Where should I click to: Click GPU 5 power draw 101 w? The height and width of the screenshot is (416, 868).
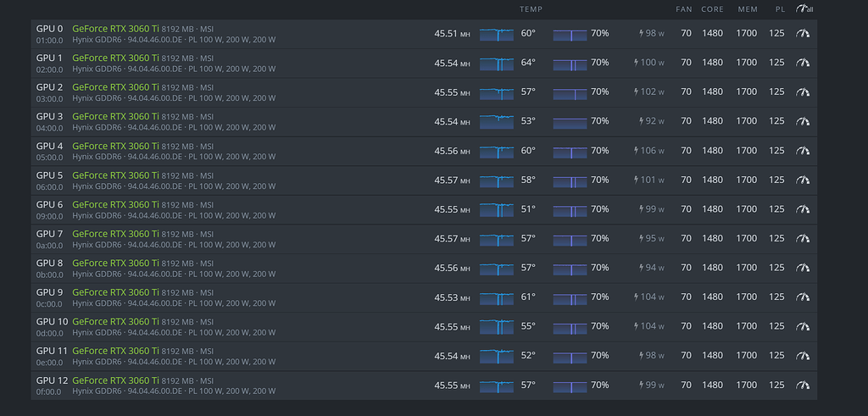(x=648, y=180)
